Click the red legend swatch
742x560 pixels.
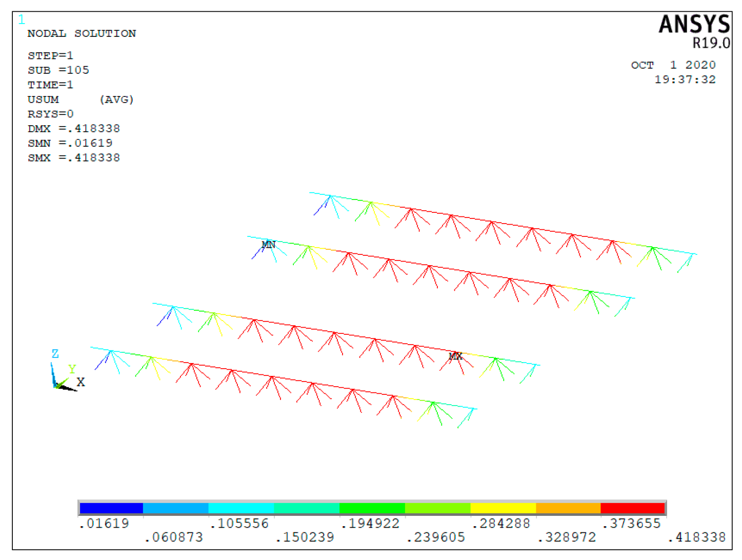[633, 508]
